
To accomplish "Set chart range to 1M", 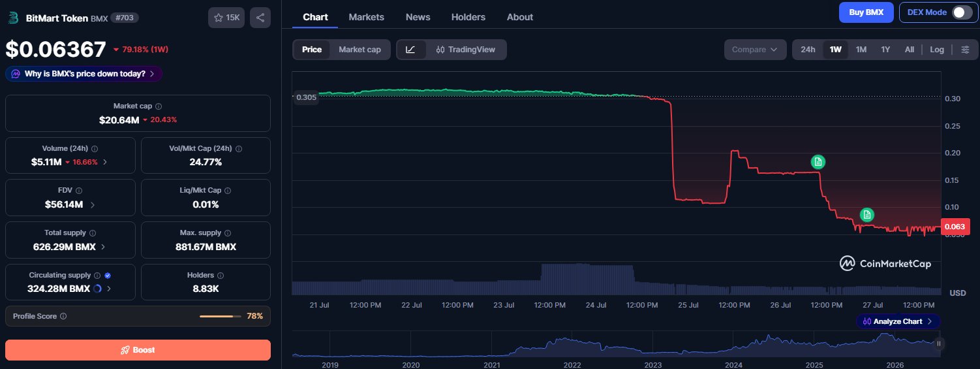I will 861,50.
